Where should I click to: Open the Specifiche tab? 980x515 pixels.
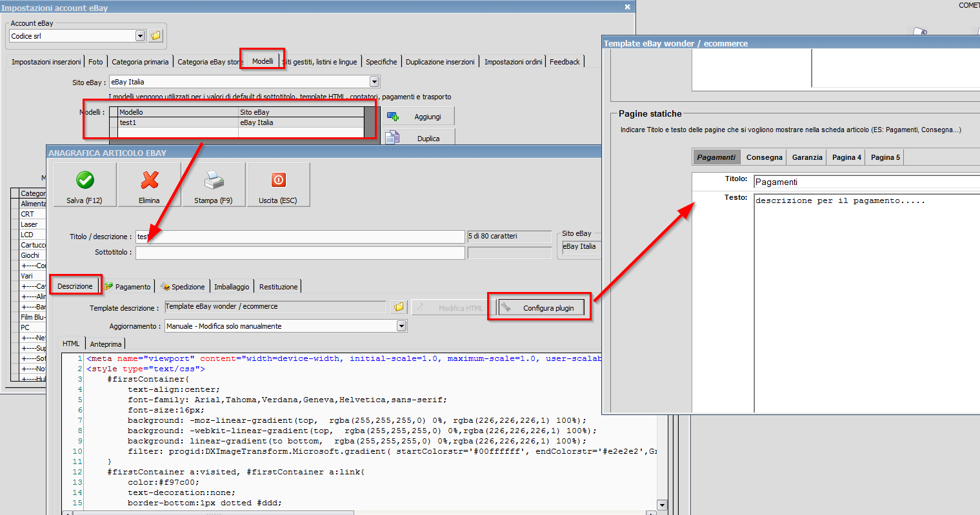point(381,62)
